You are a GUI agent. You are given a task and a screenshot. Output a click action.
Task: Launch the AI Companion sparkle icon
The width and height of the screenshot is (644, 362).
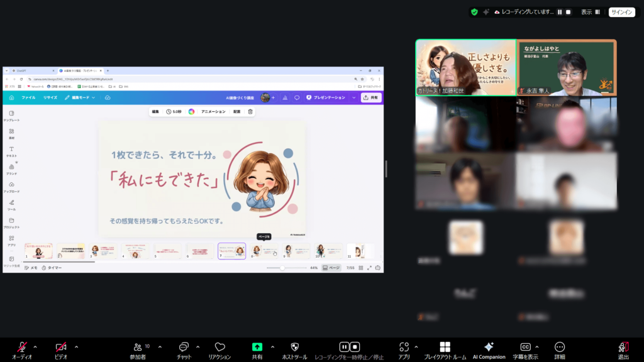(489, 348)
